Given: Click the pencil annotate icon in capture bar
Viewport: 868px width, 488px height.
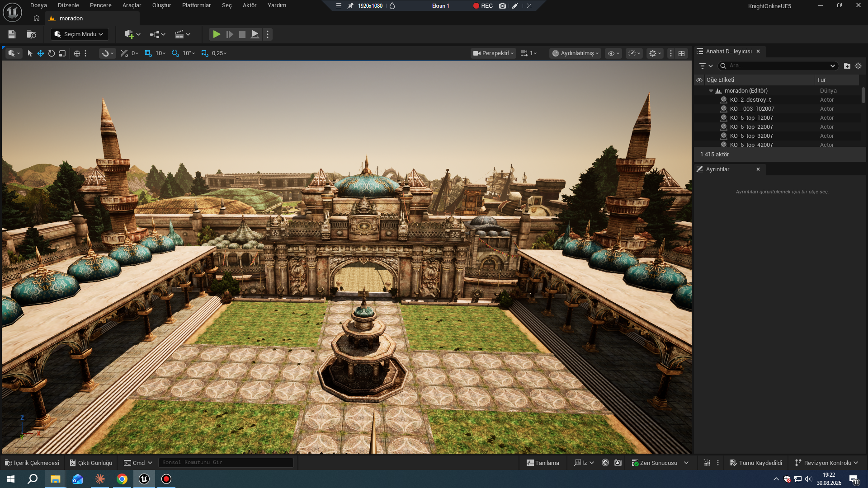Looking at the screenshot, I should 515,6.
